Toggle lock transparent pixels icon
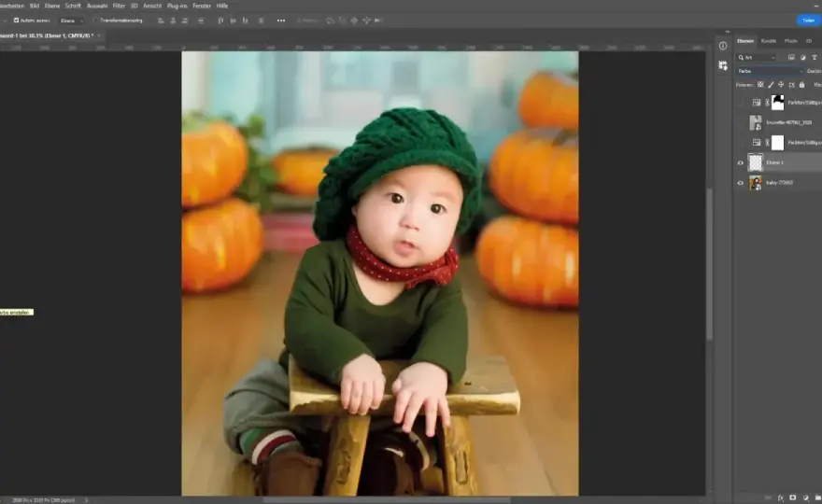822x504 pixels. coord(760,85)
